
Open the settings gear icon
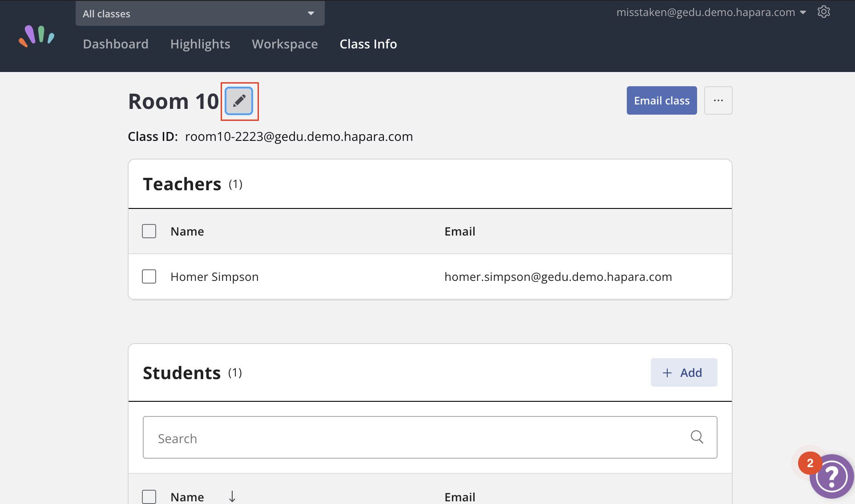point(824,12)
